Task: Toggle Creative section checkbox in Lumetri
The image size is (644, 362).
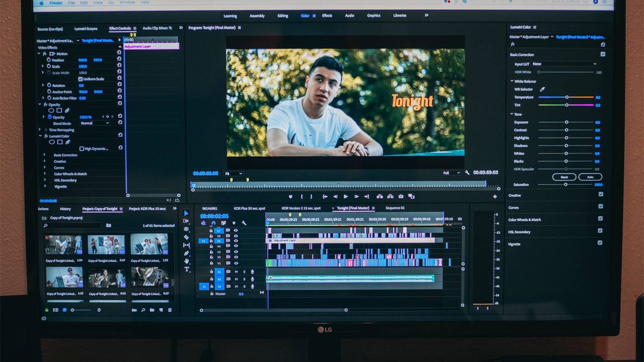Action: [601, 194]
